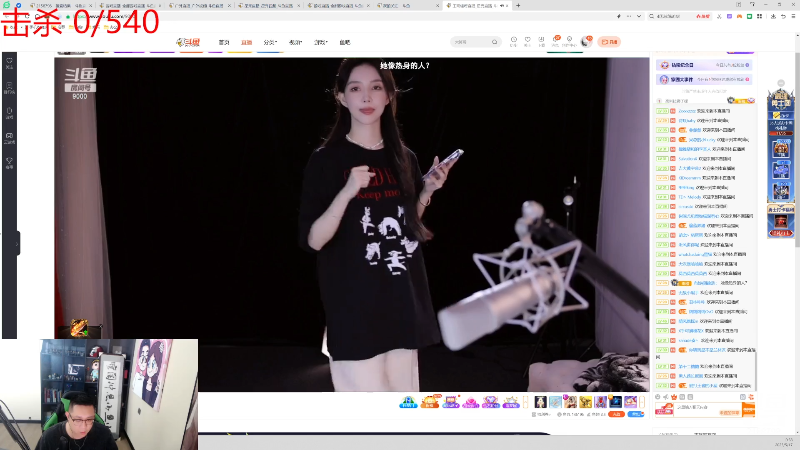Select the golden gift thumbnail
Image resolution: width=800 pixels, height=450 pixels.
click(x=585, y=402)
